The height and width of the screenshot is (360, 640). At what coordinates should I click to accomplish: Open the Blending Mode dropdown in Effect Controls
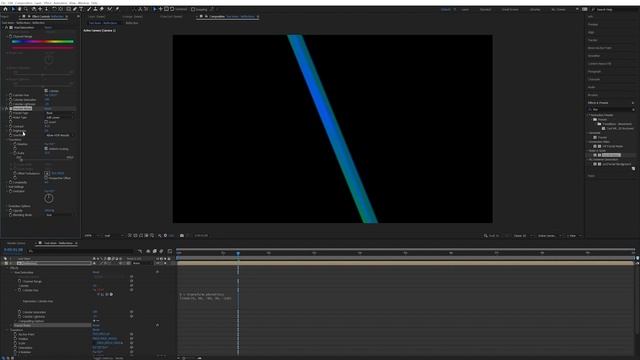click(x=60, y=215)
